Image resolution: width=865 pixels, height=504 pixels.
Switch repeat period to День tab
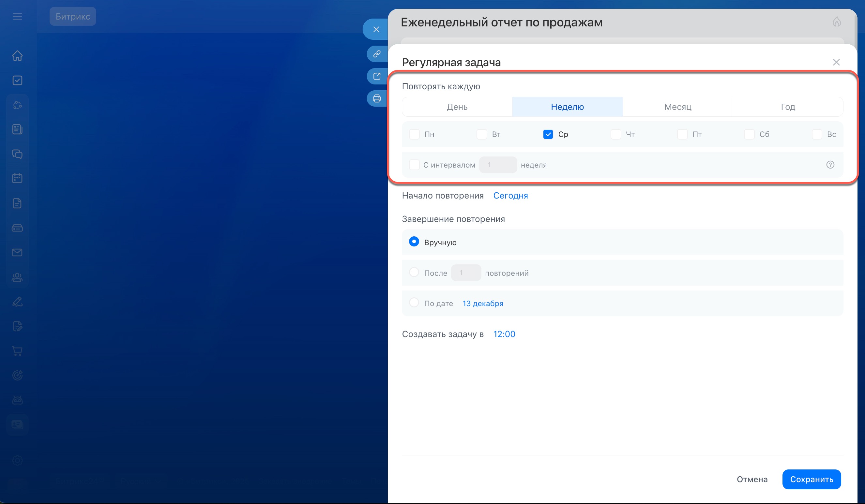coord(457,107)
